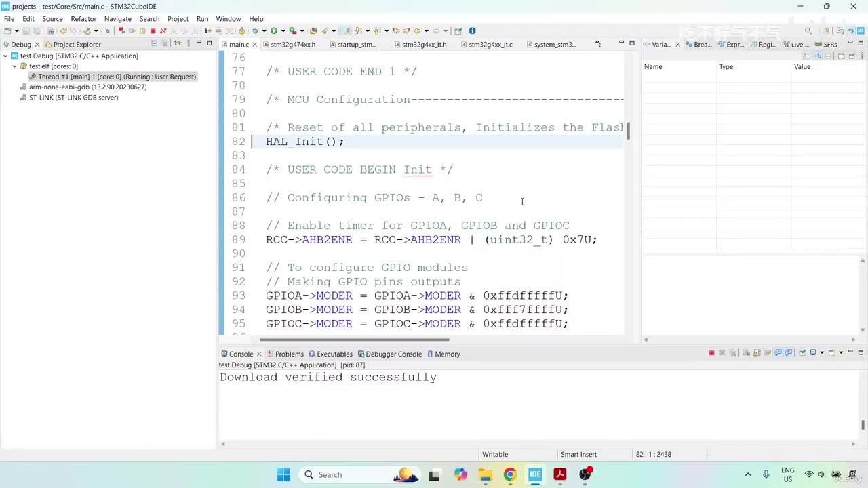This screenshot has height=488, width=868.
Task: Click the toolbar search magnifier icon
Action: (808, 30)
